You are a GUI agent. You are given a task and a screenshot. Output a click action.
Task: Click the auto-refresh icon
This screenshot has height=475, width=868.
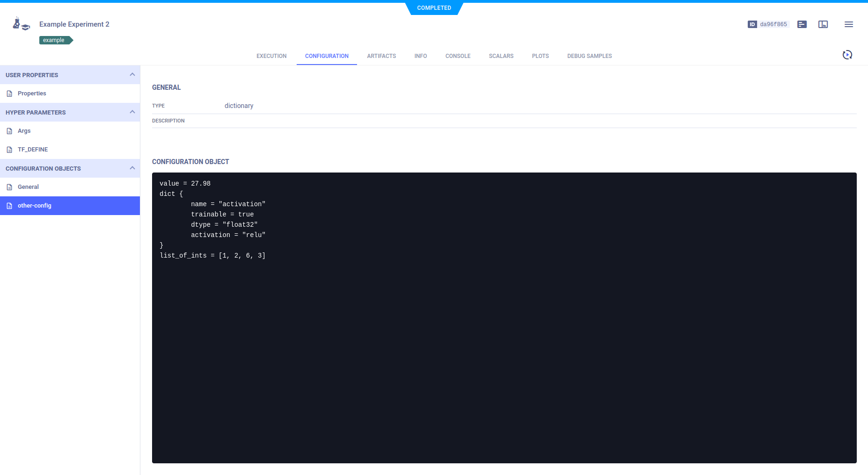click(847, 55)
